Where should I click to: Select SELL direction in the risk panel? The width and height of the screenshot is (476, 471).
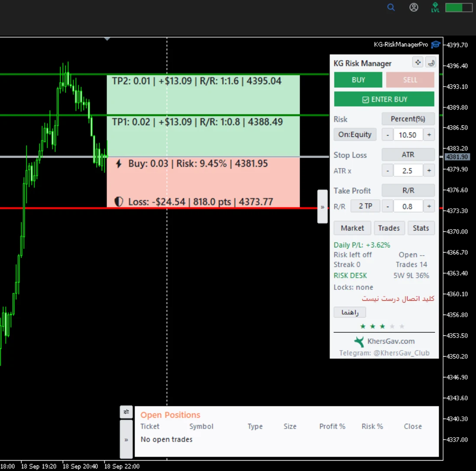tap(410, 80)
